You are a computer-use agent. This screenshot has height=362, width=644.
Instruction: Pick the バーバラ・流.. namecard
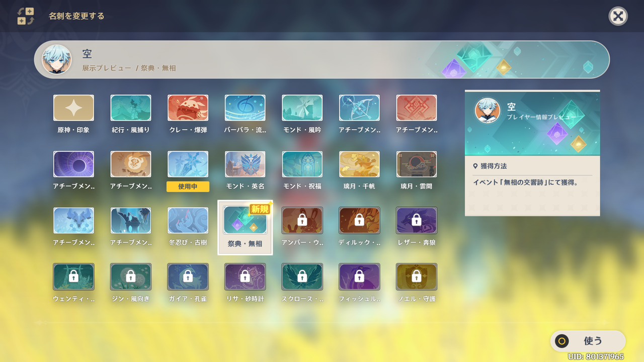[x=245, y=108]
